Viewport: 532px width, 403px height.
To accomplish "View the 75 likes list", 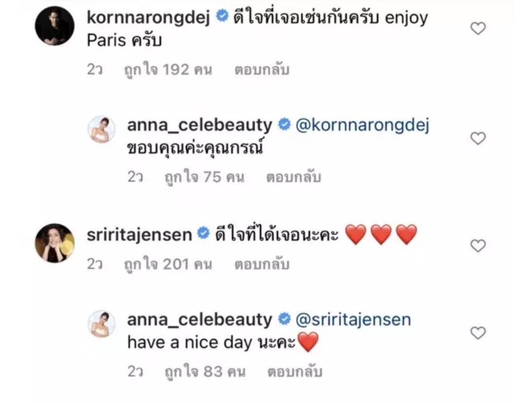I will [x=204, y=178].
